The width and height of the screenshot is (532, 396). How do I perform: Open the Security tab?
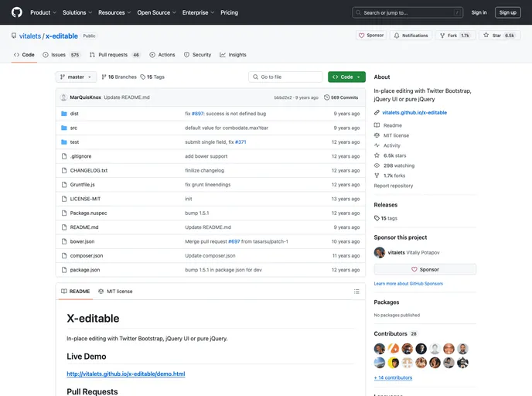[x=197, y=55]
